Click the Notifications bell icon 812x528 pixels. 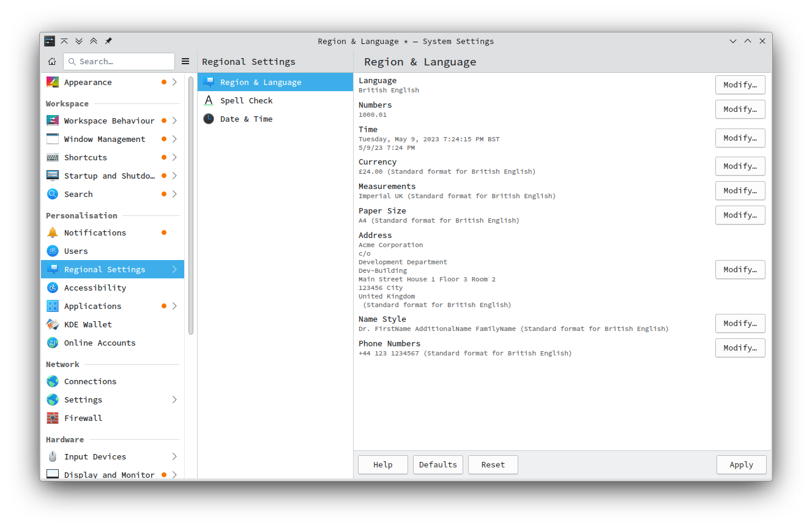coord(53,232)
